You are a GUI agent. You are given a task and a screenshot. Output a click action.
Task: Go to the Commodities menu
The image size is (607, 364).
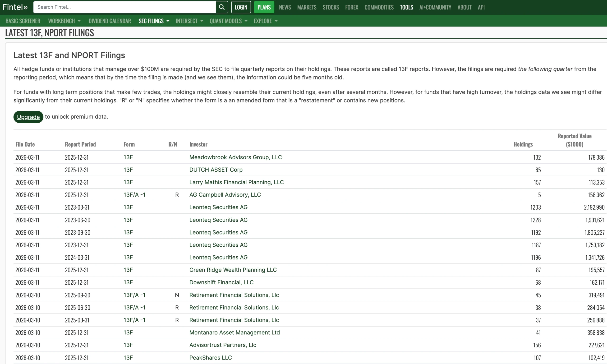tap(379, 7)
